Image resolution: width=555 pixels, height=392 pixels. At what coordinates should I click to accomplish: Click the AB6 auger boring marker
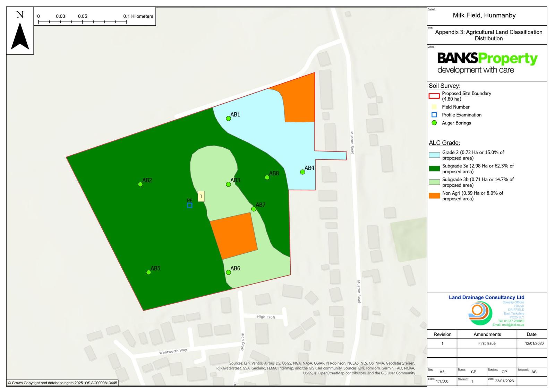(228, 272)
